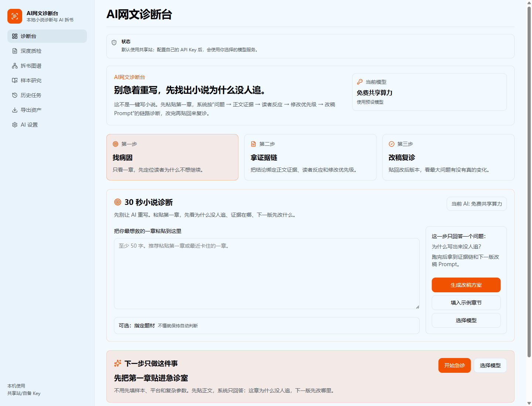This screenshot has height=406, width=532.
Task: Click the checkmark icon on 第三步 card
Action: tap(392, 144)
